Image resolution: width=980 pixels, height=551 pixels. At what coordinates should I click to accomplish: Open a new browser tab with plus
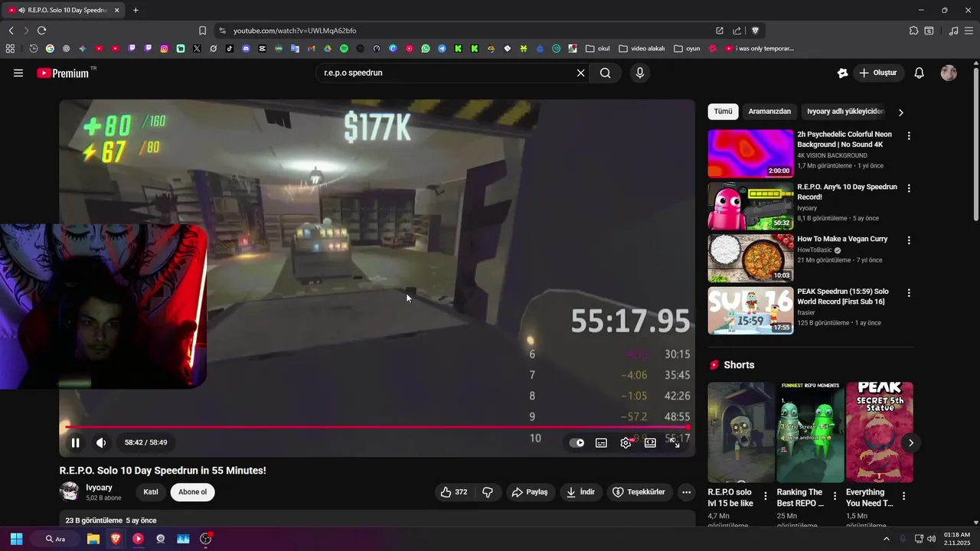point(136,10)
